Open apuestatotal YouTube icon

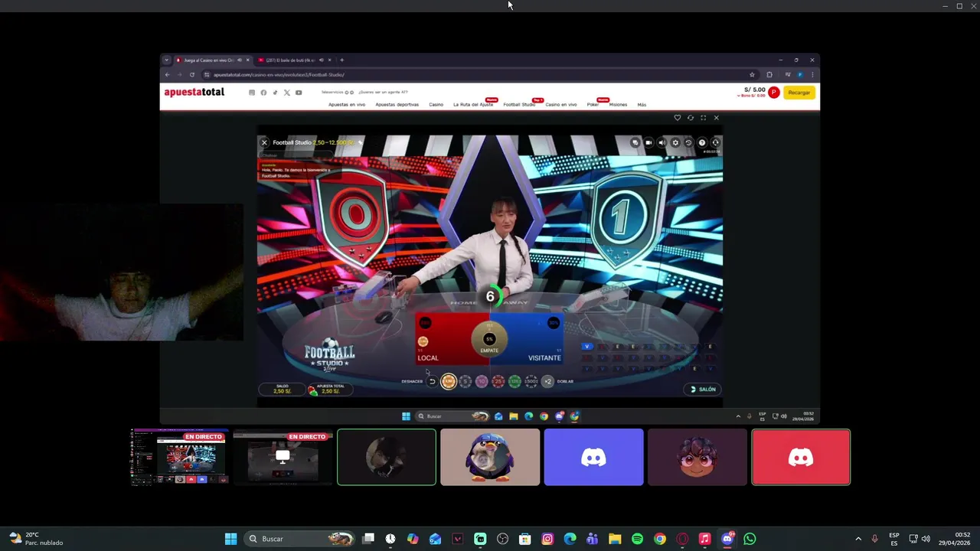coord(299,93)
